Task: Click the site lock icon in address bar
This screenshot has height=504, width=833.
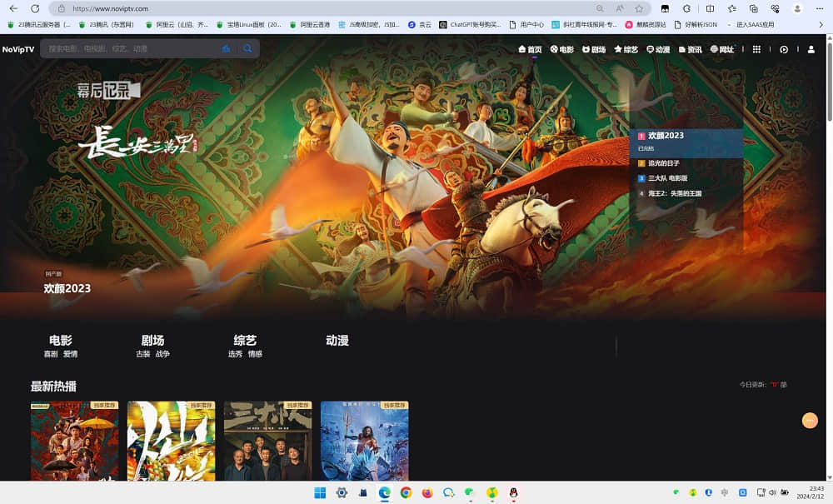Action: coord(61,8)
